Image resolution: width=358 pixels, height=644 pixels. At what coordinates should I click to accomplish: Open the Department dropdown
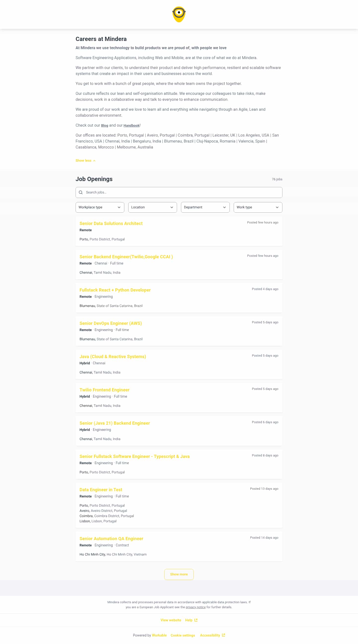click(205, 207)
